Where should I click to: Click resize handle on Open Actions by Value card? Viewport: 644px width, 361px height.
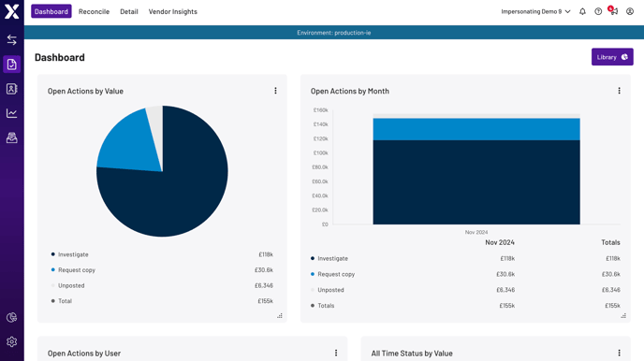coord(280,315)
